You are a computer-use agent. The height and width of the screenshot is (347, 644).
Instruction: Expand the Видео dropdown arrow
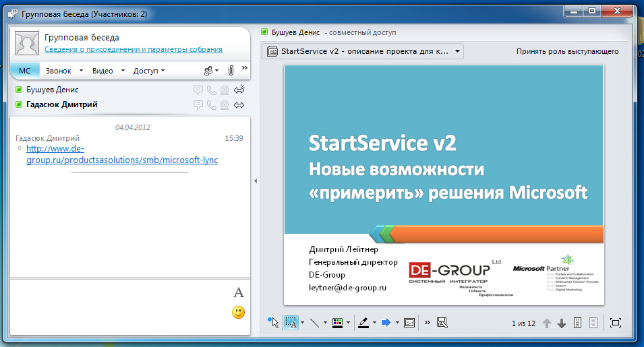click(123, 71)
